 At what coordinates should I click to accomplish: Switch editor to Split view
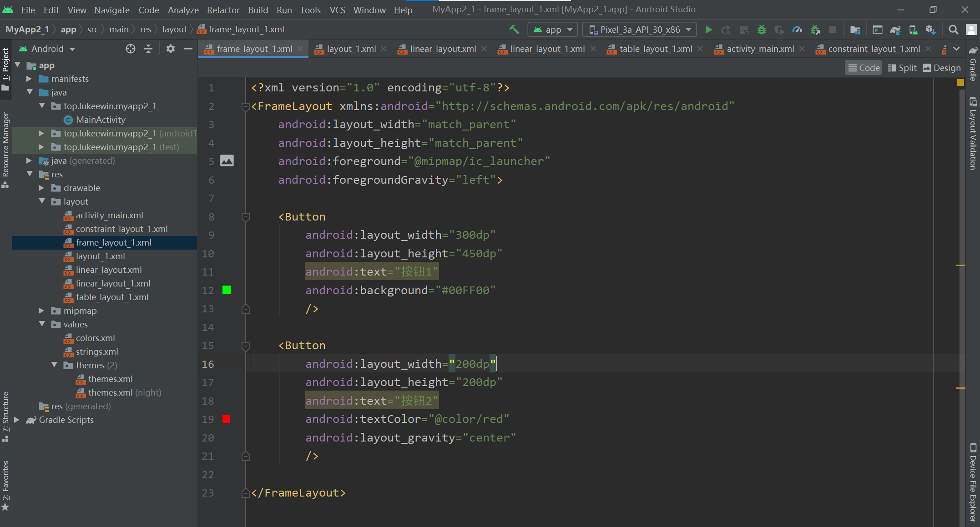click(902, 68)
